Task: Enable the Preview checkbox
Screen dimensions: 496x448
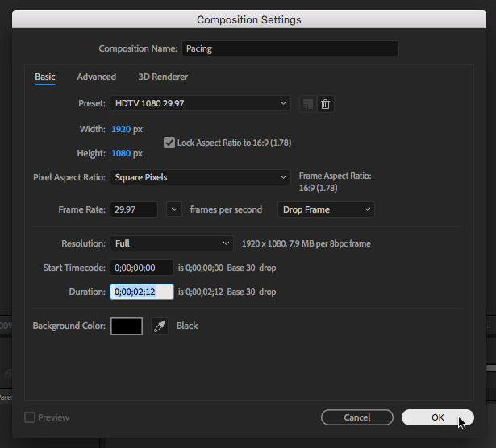Action: coord(31,417)
